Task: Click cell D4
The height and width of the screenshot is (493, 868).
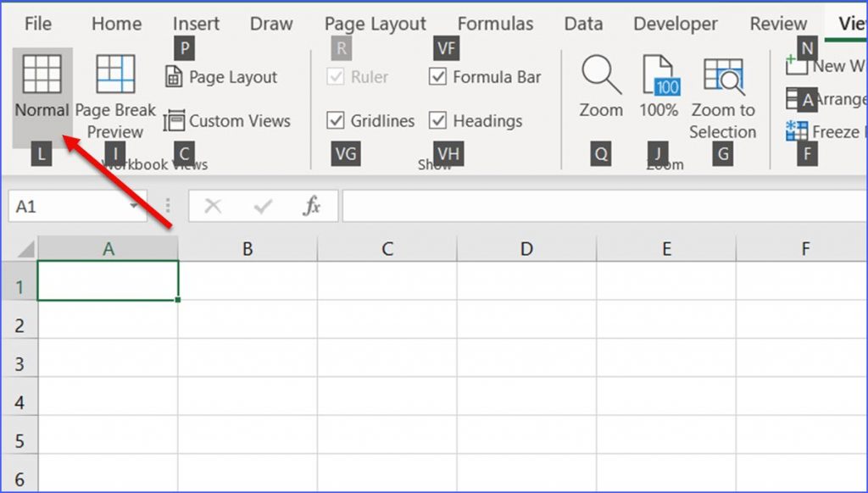Action: pyautogui.click(x=526, y=396)
